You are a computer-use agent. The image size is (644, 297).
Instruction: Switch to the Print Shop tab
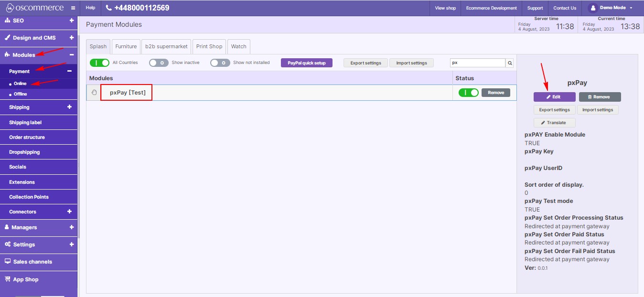209,46
